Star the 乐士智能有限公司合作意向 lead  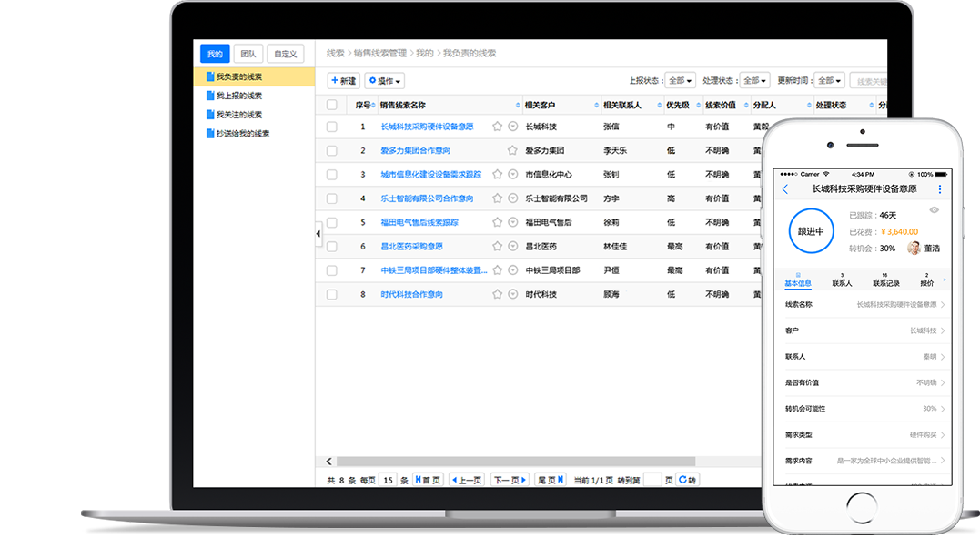(497, 198)
